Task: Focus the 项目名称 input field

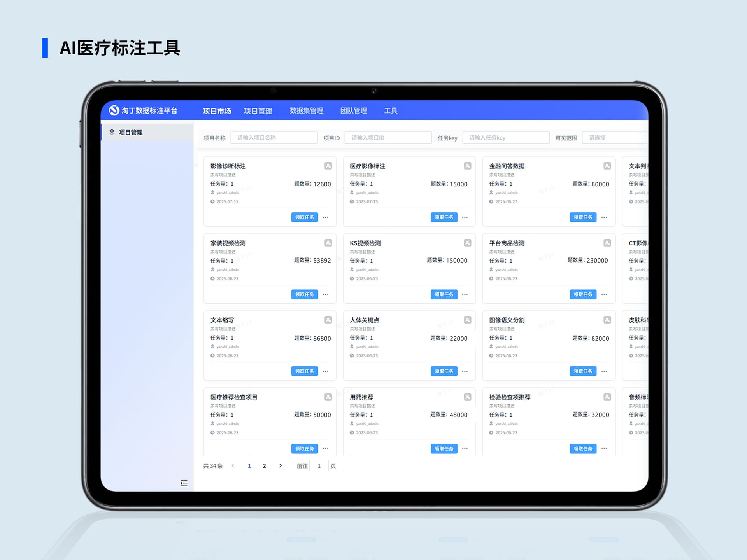Action: click(x=274, y=138)
